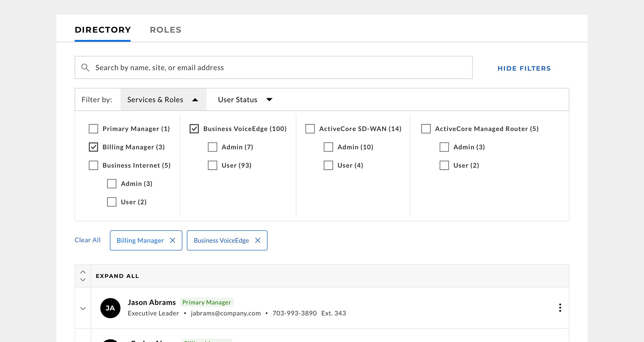644x342 pixels.
Task: Check User (4) under ActiveCore SD-WAN
Action: [x=328, y=165]
